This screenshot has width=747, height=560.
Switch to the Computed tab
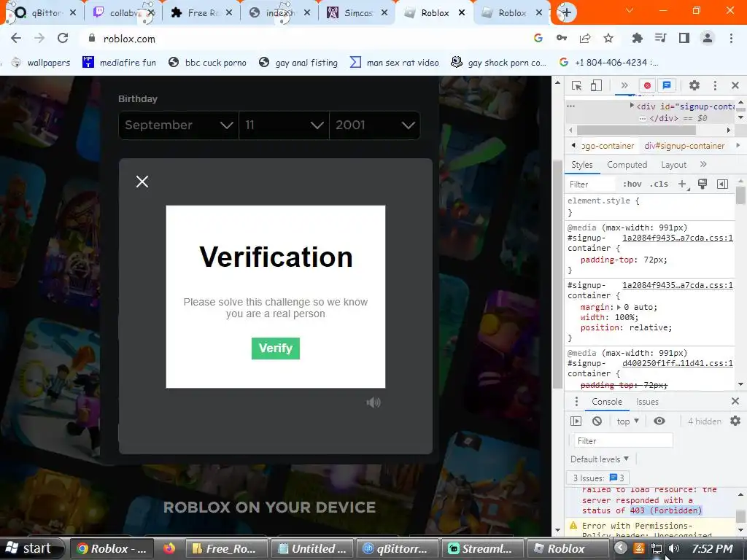coord(627,165)
